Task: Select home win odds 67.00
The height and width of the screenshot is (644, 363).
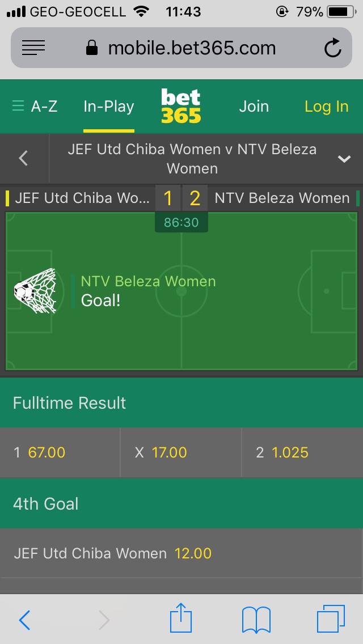Action: pyautogui.click(x=60, y=452)
